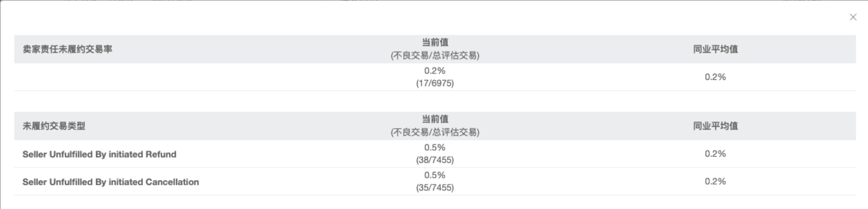Click the 0.2% value above (17/6975)
Image resolution: width=868 pixels, height=209 pixels.
(x=435, y=71)
